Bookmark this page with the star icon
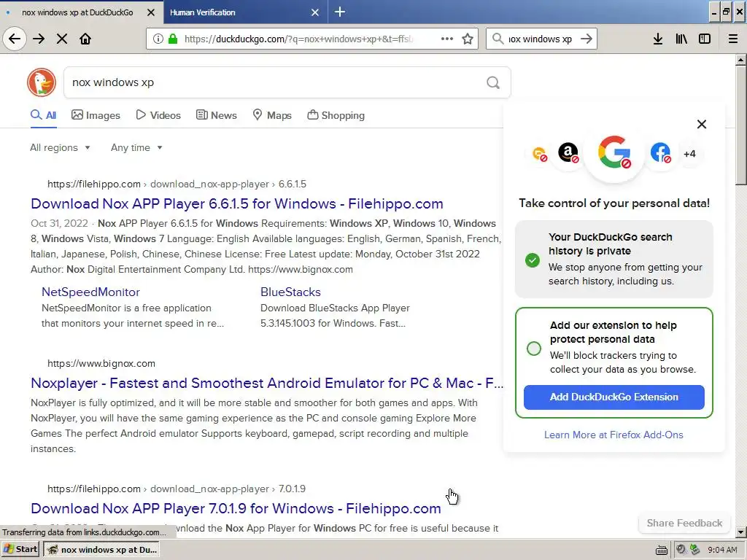The width and height of the screenshot is (747, 560). coord(468,39)
